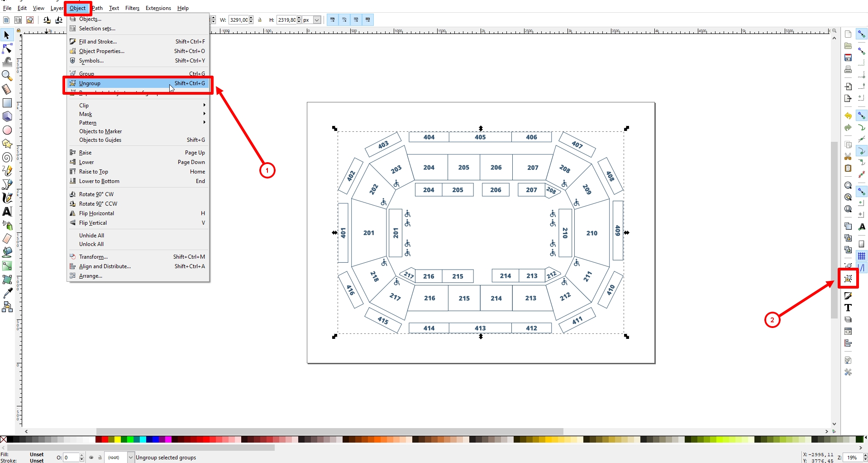Open the Text and Font dialog icon
The image size is (868, 463).
[x=848, y=308]
